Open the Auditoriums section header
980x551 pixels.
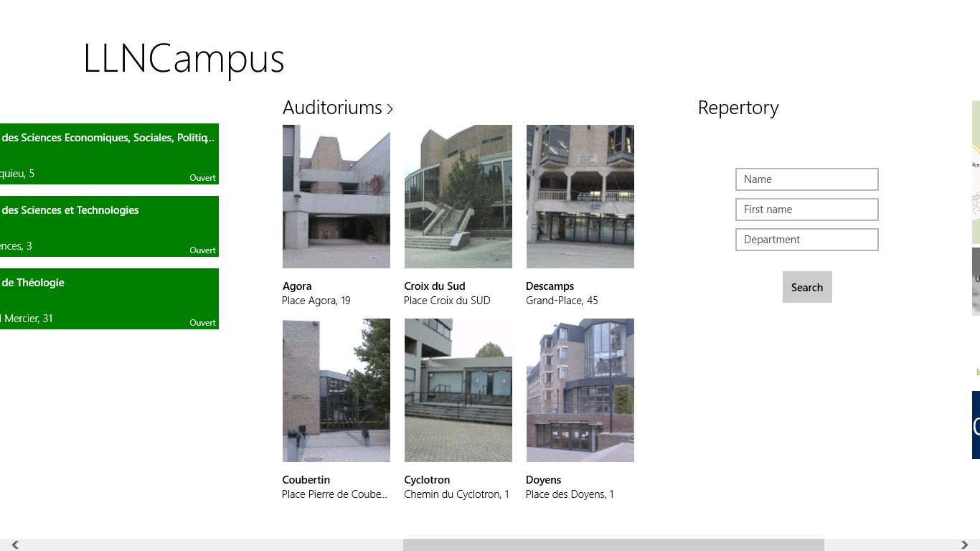click(338, 108)
